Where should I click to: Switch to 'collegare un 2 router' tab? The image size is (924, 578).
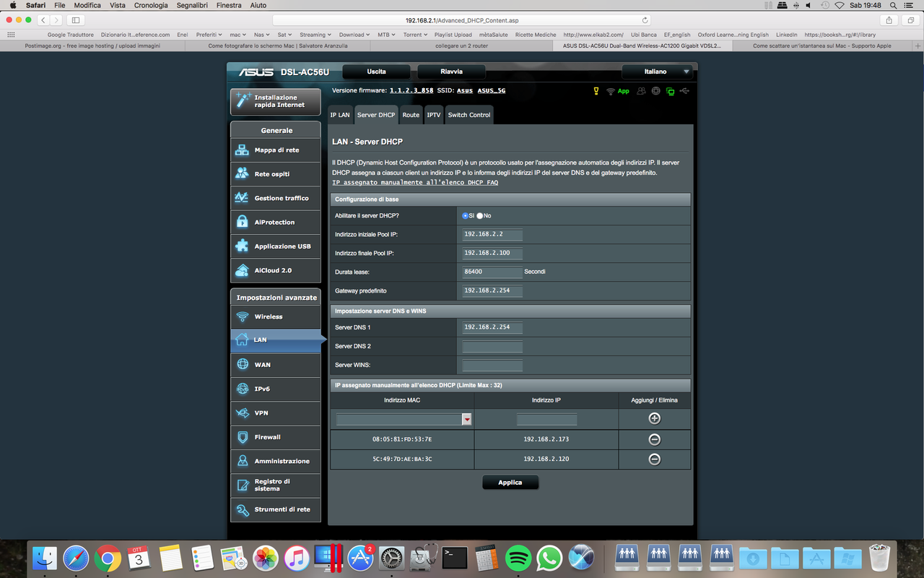pyautogui.click(x=461, y=46)
